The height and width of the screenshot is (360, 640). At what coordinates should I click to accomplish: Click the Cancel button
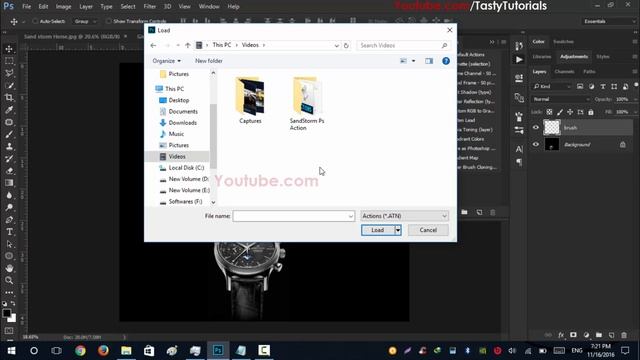[x=428, y=230]
